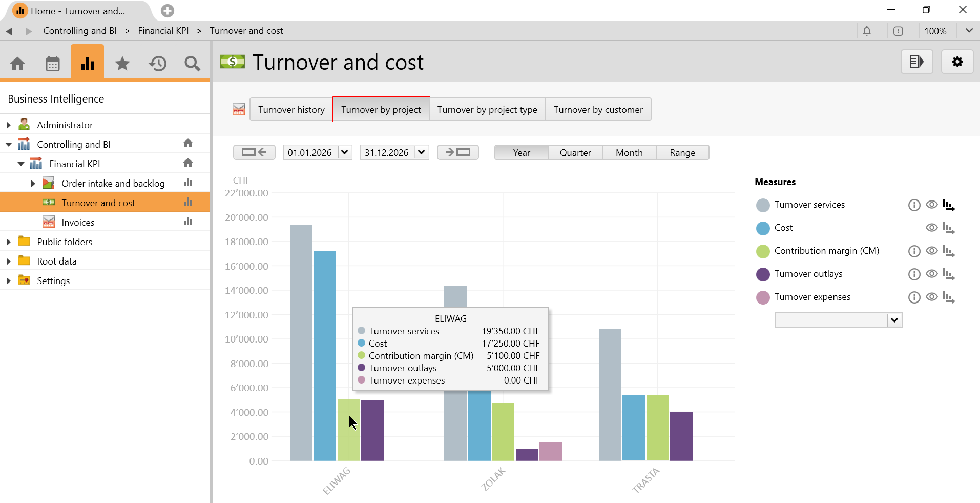The width and height of the screenshot is (980, 503).
Task: Select the Quarter period button
Action: (x=575, y=153)
